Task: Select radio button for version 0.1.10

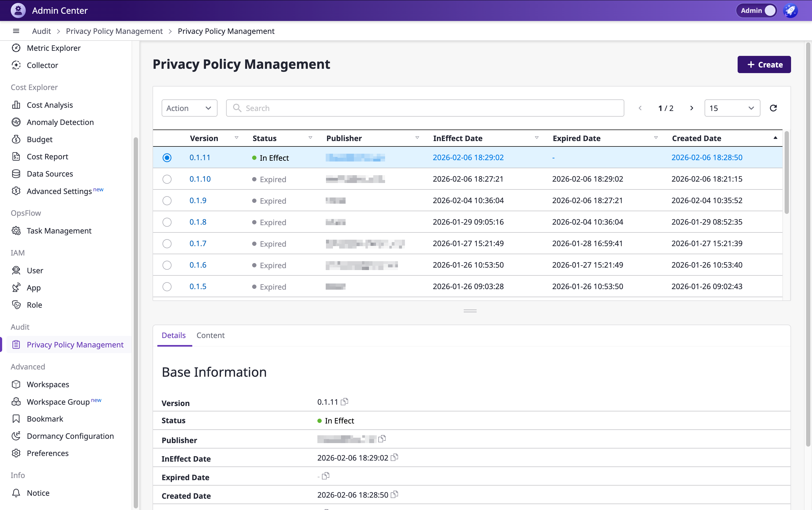Action: [x=167, y=179]
